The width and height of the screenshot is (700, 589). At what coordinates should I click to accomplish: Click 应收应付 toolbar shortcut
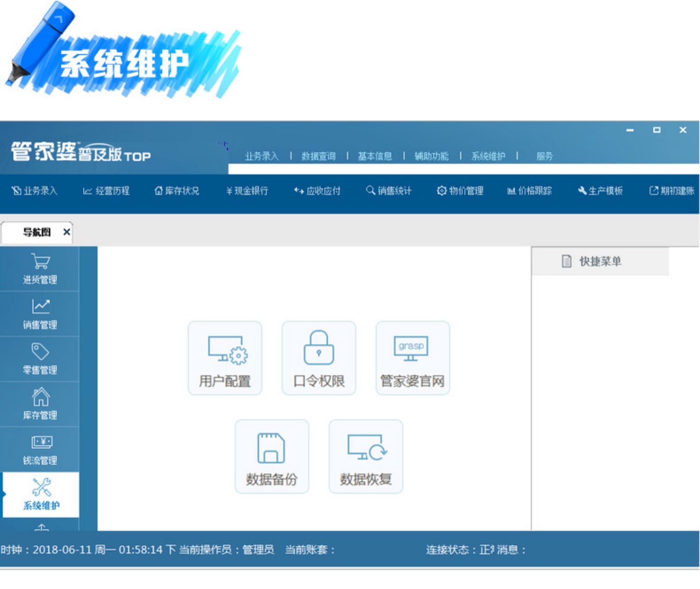coord(317,190)
